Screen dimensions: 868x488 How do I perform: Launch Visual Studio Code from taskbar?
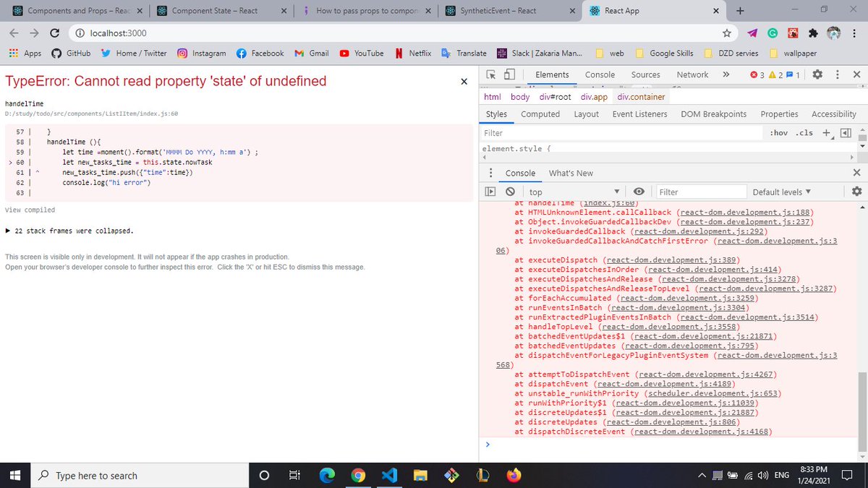[389, 475]
